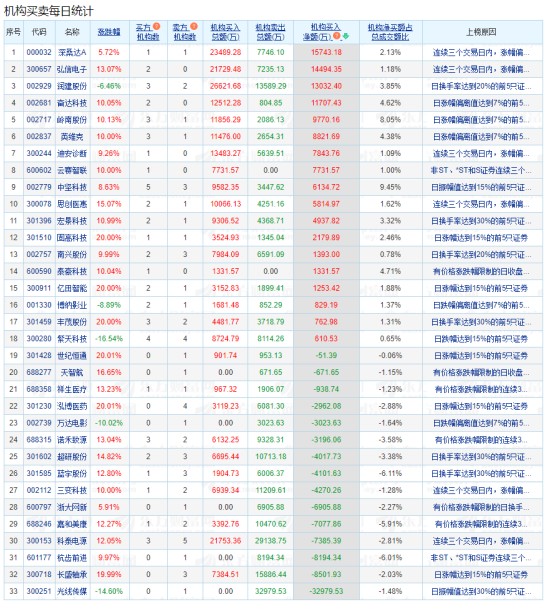Open the listing reason link in row 001330
550x607 pixels.
(x=481, y=305)
